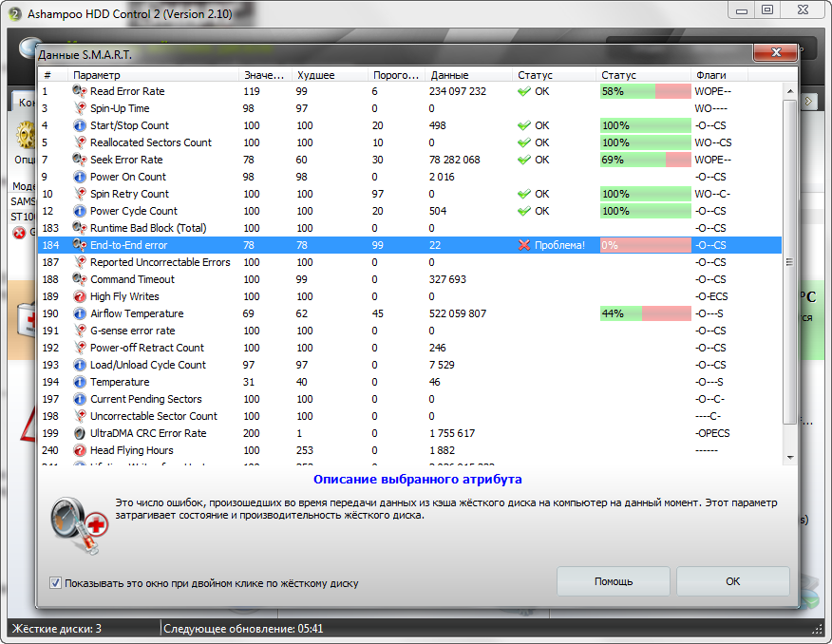Image resolution: width=832 pixels, height=644 pixels.
Task: Click the hard disk first-aid icon in description
Action: tap(80, 525)
